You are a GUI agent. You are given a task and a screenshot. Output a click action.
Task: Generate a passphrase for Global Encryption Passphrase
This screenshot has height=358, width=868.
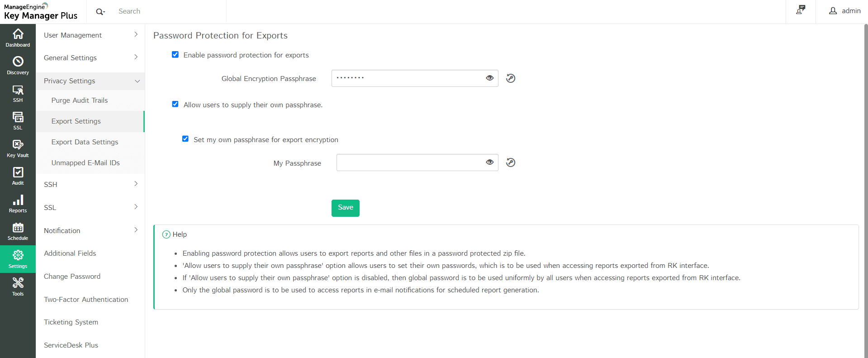[x=511, y=78]
